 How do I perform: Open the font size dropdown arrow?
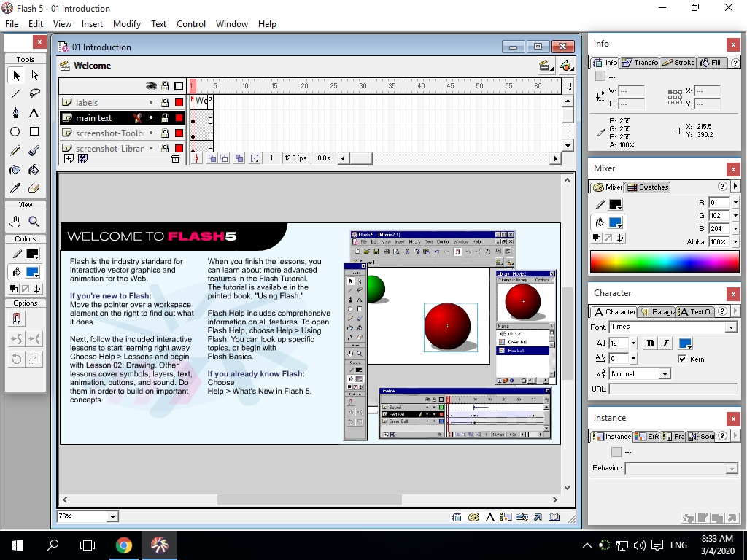(x=633, y=343)
